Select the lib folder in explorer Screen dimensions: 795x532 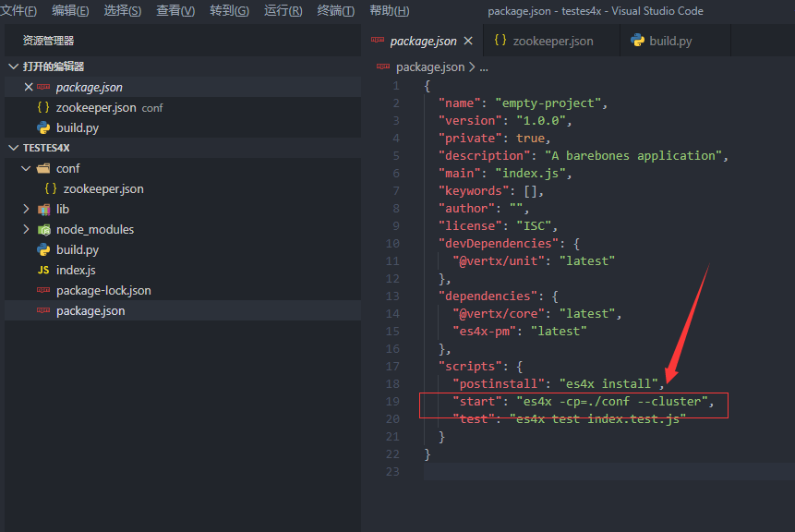click(183, 209)
